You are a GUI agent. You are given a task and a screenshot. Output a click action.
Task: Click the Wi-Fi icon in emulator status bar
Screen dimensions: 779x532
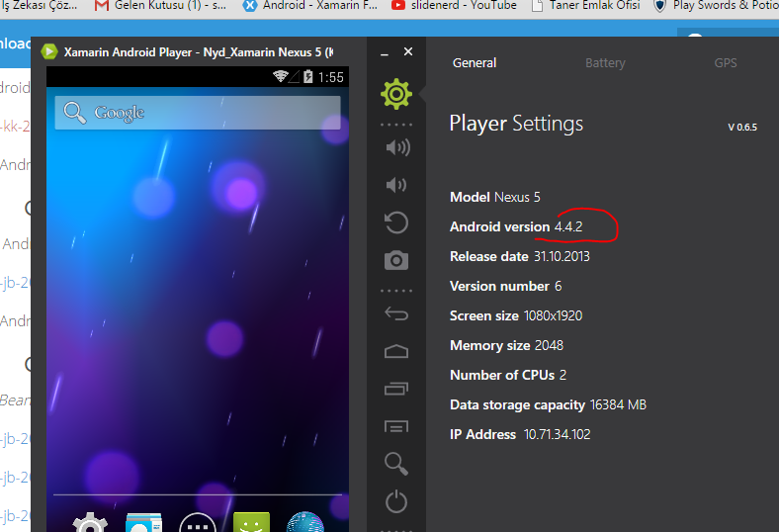click(280, 76)
